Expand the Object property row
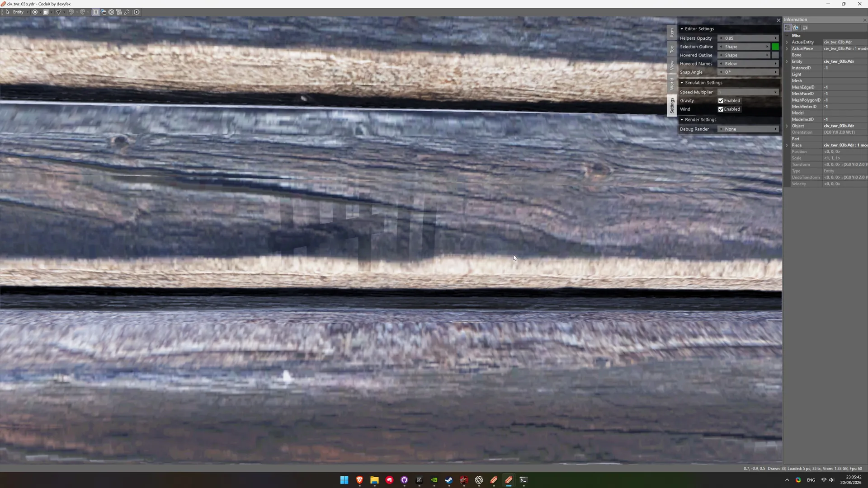 tap(787, 126)
